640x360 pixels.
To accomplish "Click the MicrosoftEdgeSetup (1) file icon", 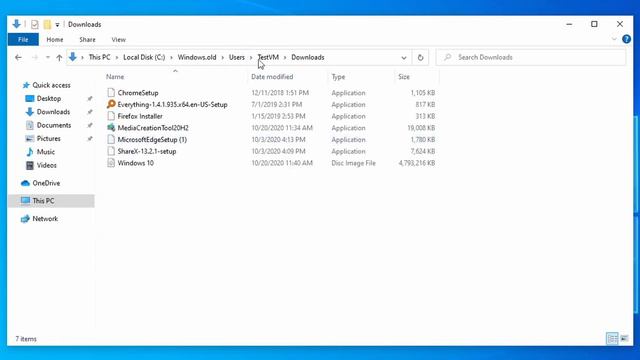I will click(111, 140).
